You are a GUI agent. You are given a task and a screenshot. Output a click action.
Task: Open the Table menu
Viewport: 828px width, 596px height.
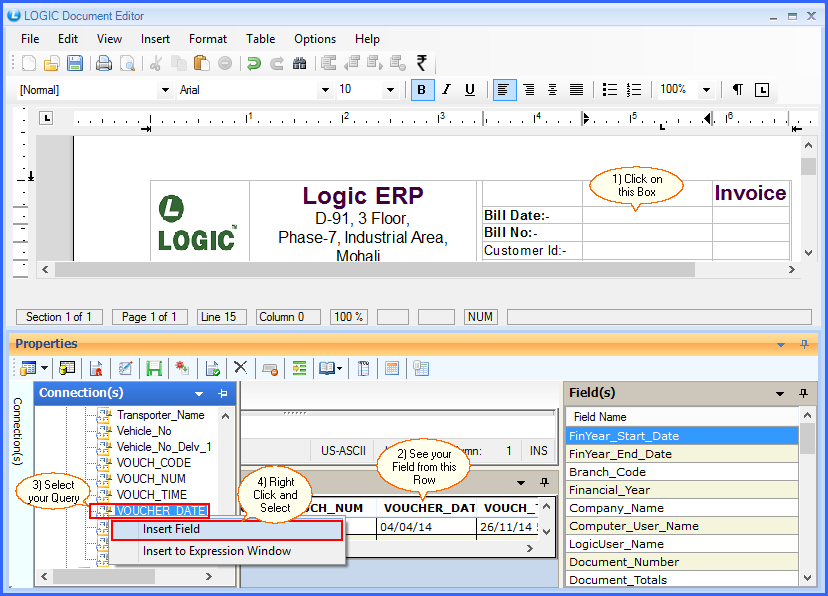pyautogui.click(x=260, y=39)
